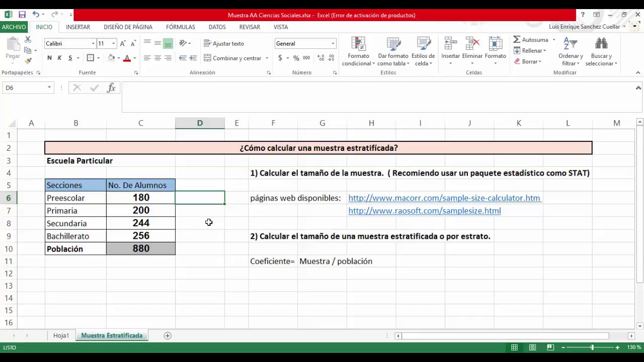Switch to DISEÑO DE PÁGINA tab
644x362 pixels.
click(x=128, y=27)
